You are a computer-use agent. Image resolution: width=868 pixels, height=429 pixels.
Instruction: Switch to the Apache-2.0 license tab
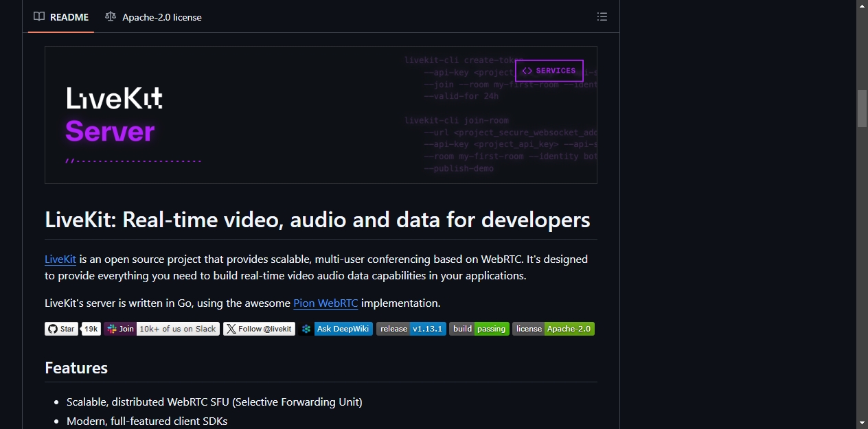pos(154,17)
